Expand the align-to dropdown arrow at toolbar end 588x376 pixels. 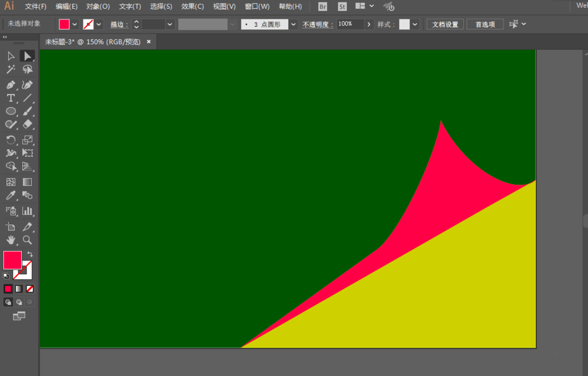(x=524, y=24)
